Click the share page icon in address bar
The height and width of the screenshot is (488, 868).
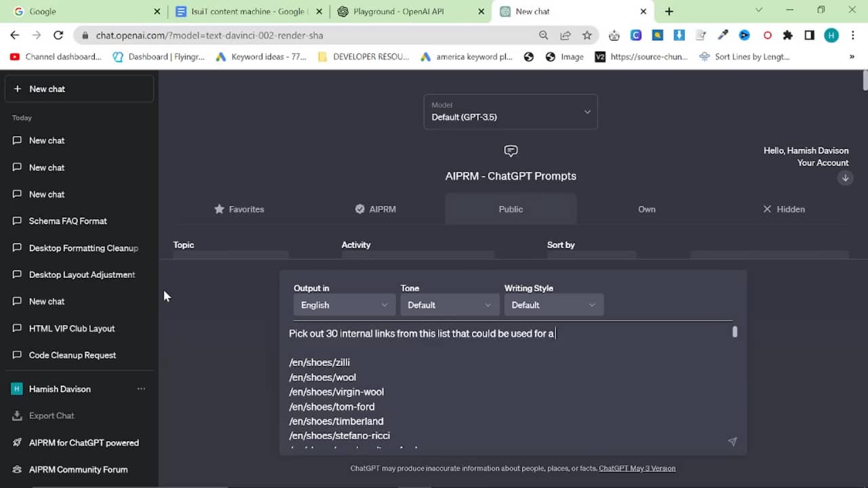pos(565,35)
